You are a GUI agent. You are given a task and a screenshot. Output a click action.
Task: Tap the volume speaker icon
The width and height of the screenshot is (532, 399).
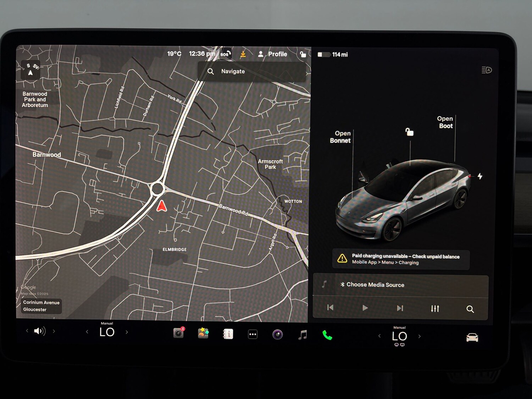point(40,331)
